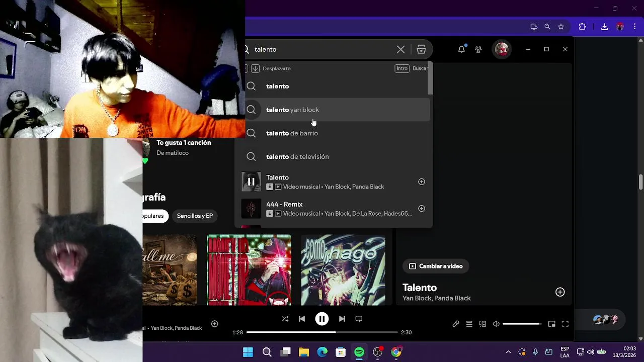Screen dimensions: 644x362
Task: Open the Chrome profile avatar
Action: tap(620, 27)
